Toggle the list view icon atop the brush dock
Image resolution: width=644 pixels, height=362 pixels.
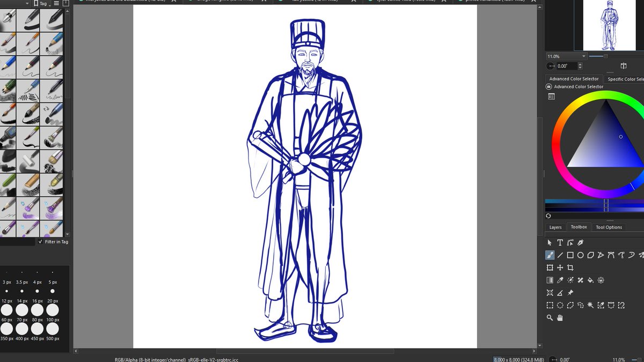pos(56,3)
